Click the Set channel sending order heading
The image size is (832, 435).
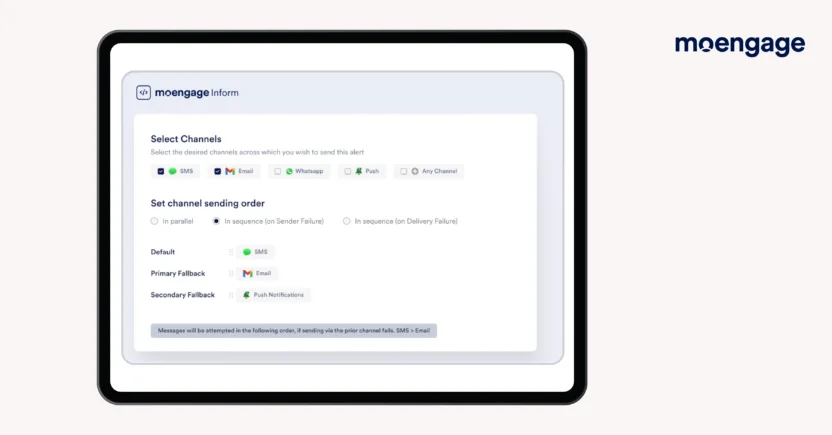(207, 203)
